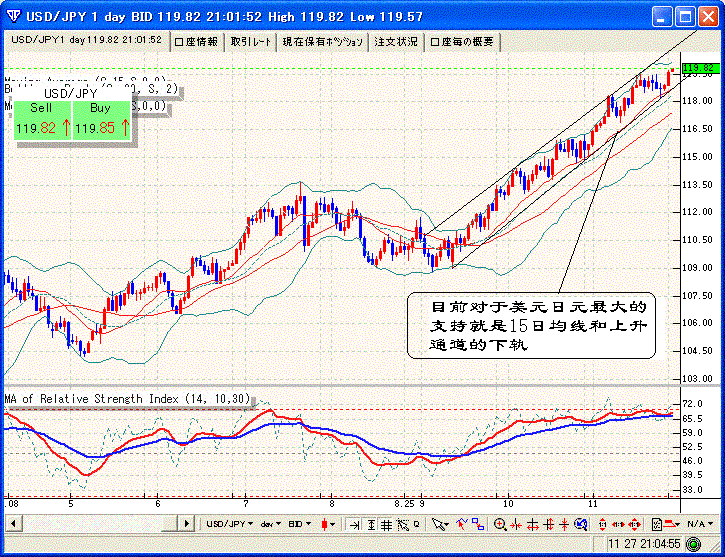725x557 pixels.
Task: Click the 1:1 vertical scale icon
Action: click(602, 525)
